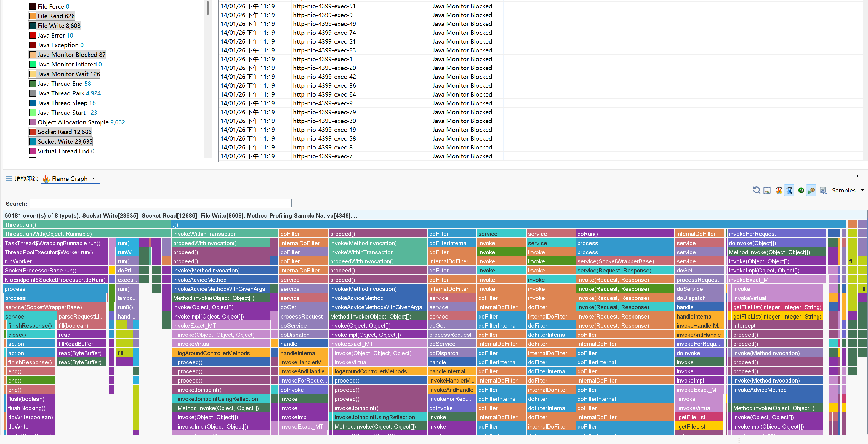Select the red flame graph view icon

pyautogui.click(x=779, y=190)
